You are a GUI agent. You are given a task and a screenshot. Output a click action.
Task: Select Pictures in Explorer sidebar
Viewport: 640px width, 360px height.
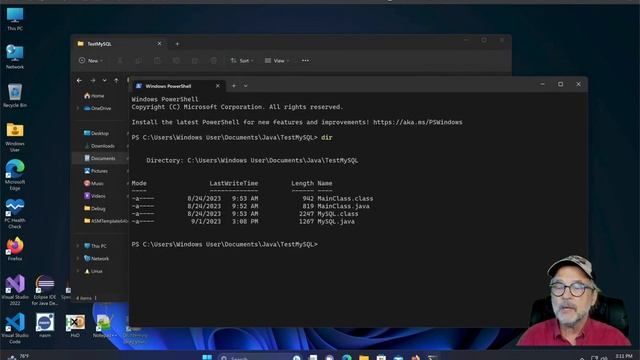click(96, 171)
